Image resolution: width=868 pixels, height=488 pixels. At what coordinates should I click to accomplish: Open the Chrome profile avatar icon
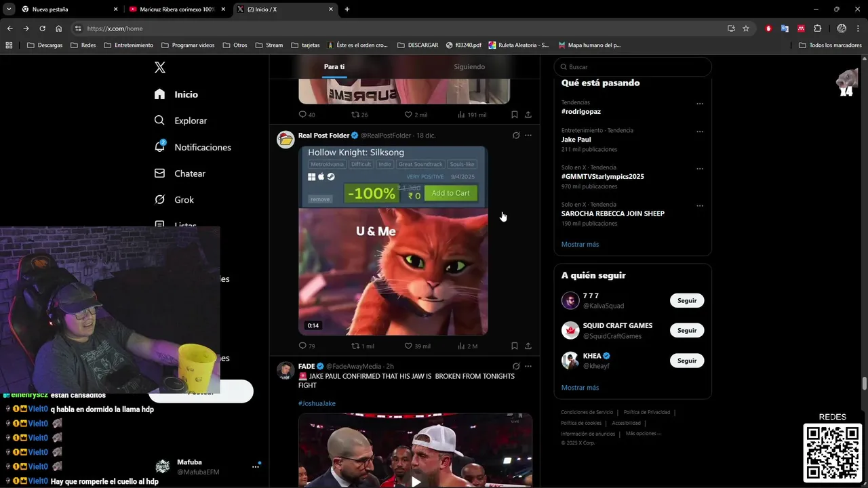pos(842,28)
